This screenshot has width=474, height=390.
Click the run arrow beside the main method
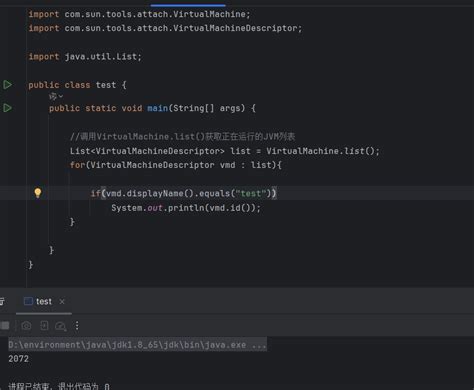point(7,108)
